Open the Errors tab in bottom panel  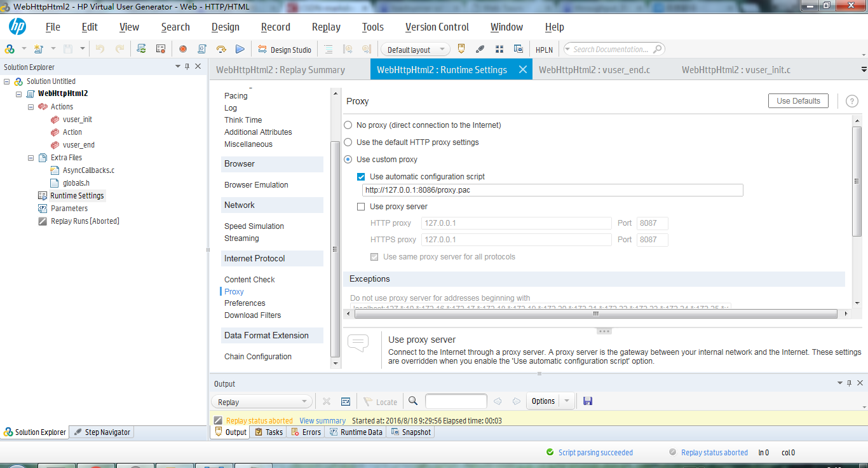[x=305, y=432]
